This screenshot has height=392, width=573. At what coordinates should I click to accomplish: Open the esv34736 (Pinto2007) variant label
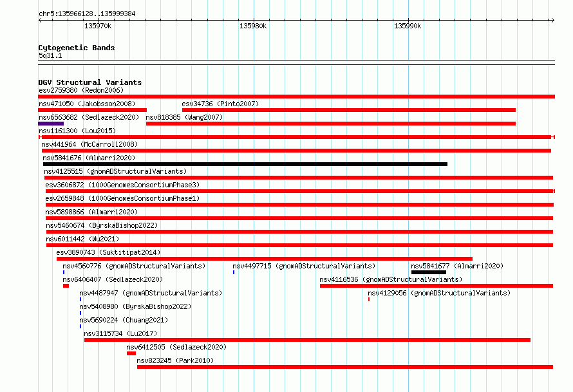point(220,104)
